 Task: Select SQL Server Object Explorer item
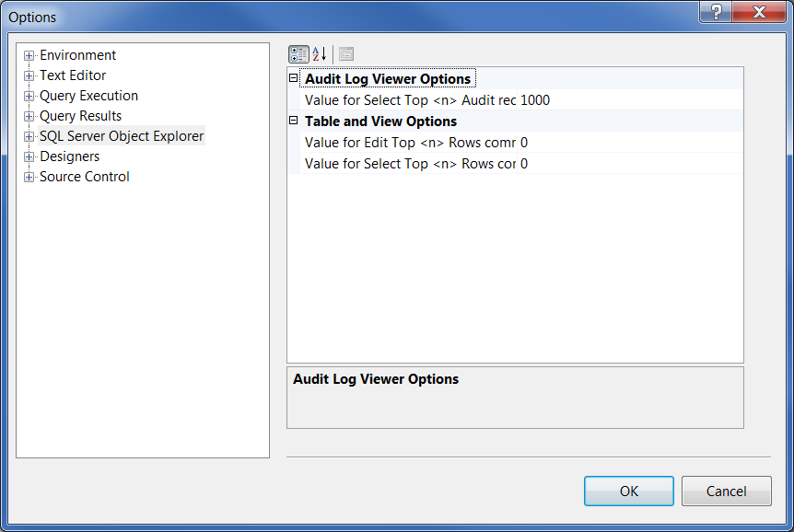(122, 136)
